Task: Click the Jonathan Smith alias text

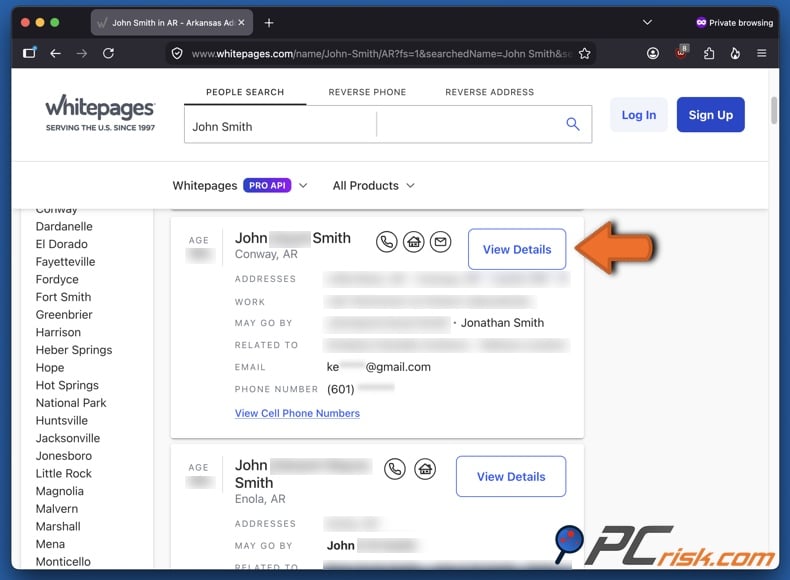Action: click(502, 323)
